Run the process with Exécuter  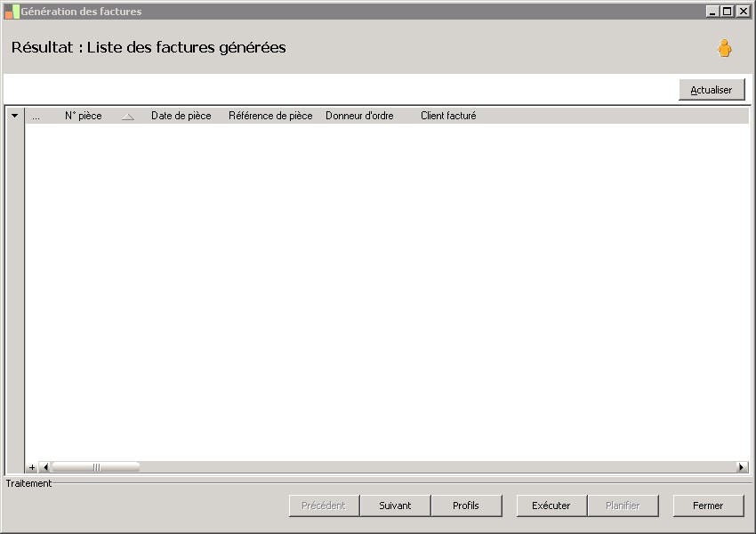tap(551, 506)
